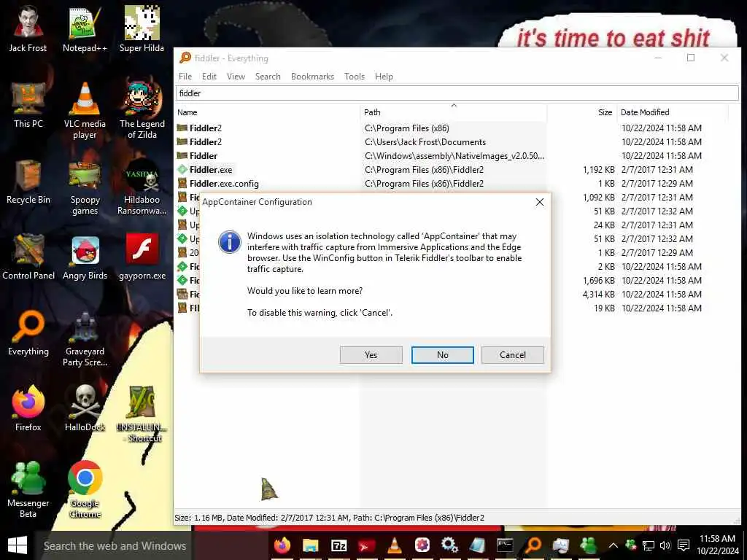
Task: Open the Edit menu
Action: coord(209,76)
